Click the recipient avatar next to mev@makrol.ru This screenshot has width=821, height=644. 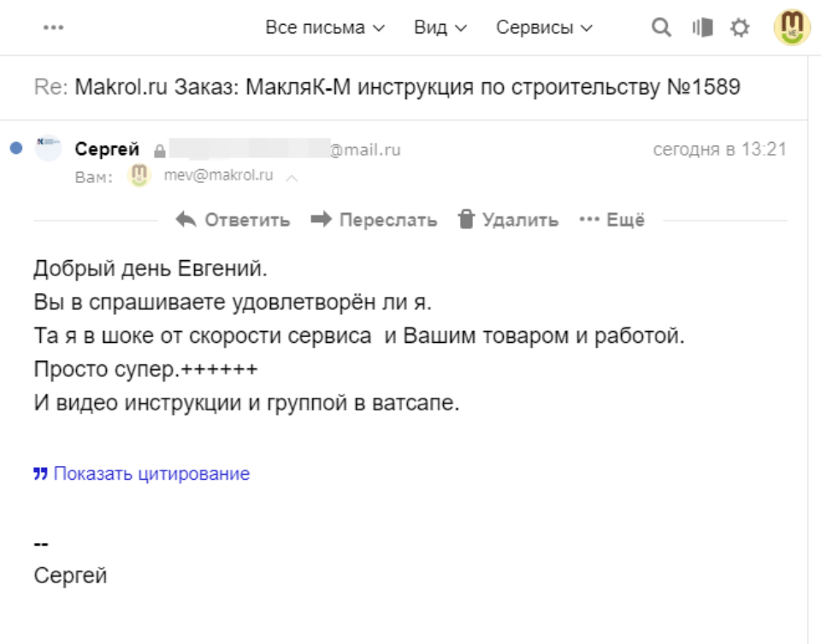[139, 176]
